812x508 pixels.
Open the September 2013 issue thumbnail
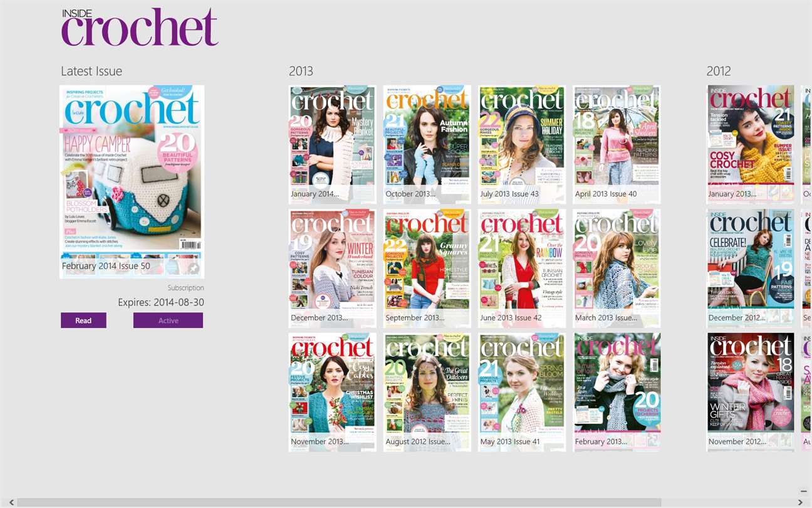(x=427, y=268)
